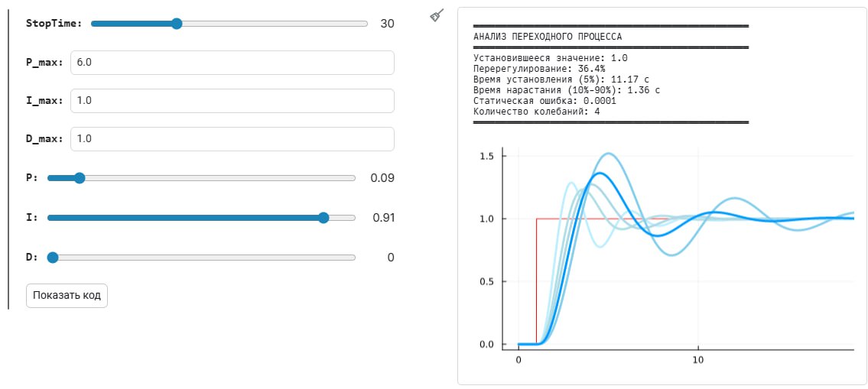Click the StopTime slider handle
Viewport: 868px width, 389px height.
click(177, 23)
